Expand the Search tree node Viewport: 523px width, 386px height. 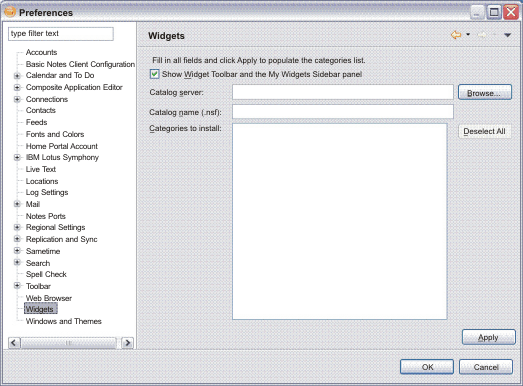pyautogui.click(x=17, y=263)
